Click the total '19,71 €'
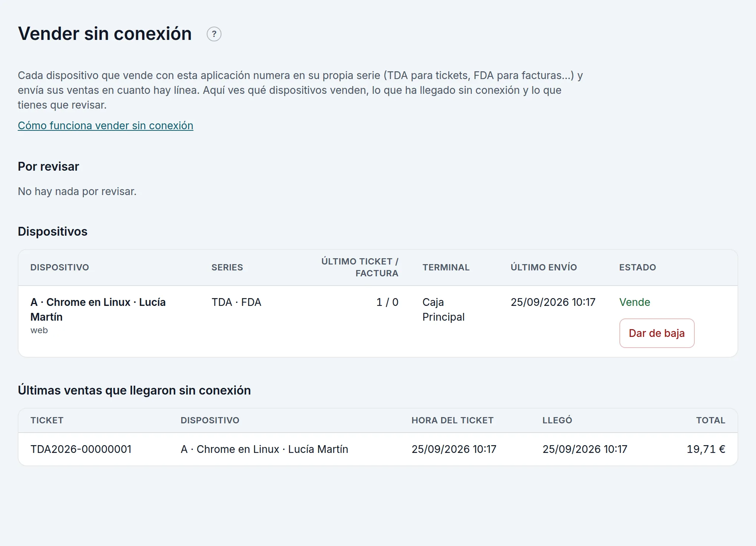The image size is (756, 546). point(706,449)
